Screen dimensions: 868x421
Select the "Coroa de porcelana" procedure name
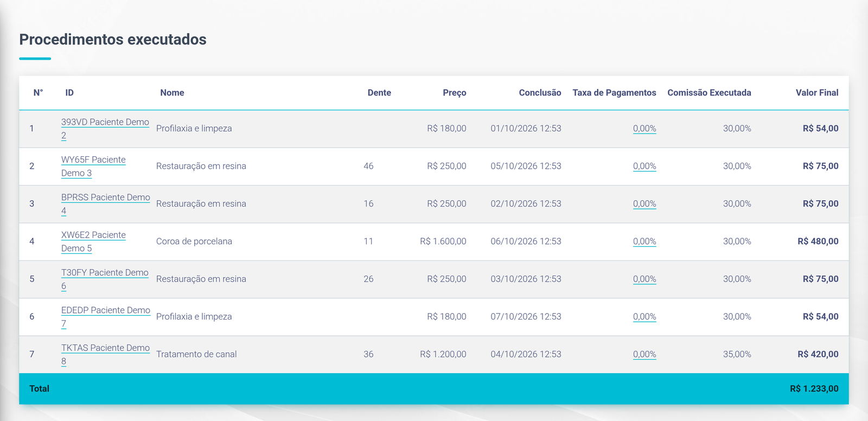click(194, 241)
